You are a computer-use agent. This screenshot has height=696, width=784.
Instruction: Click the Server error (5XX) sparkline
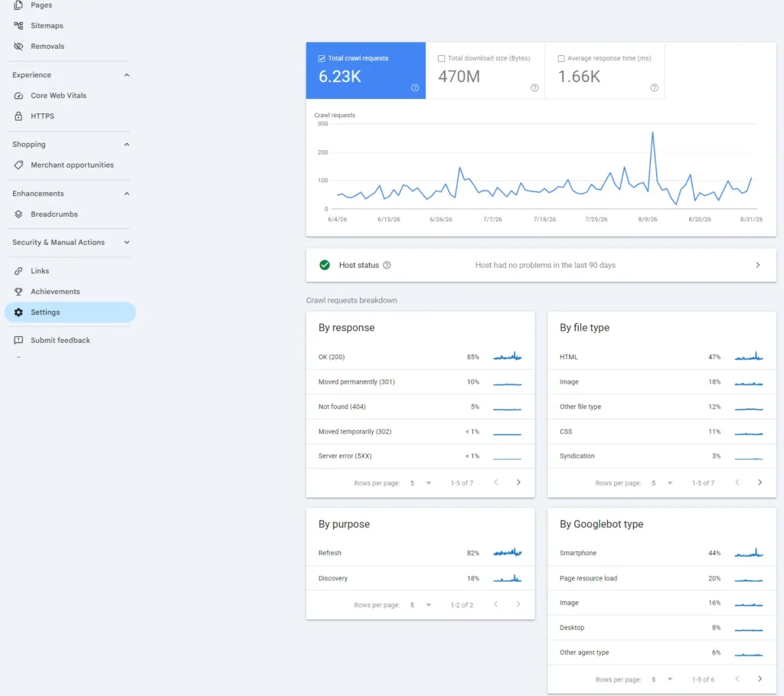tap(507, 458)
